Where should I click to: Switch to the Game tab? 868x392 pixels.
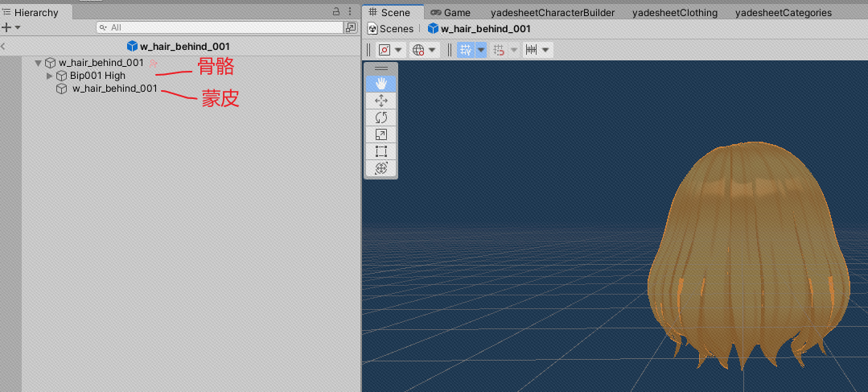[x=450, y=13]
